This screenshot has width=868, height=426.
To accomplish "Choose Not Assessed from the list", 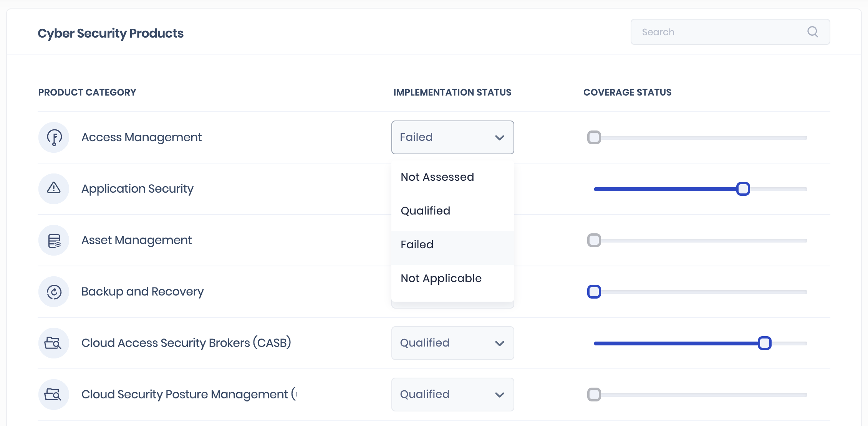I will tap(452, 177).
